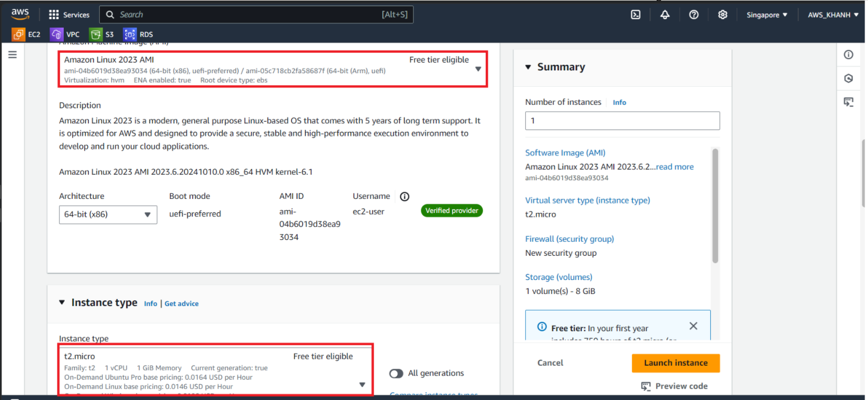Open the Architecture 64-bit (x86) dropdown
This screenshot has width=868, height=400.
click(108, 214)
